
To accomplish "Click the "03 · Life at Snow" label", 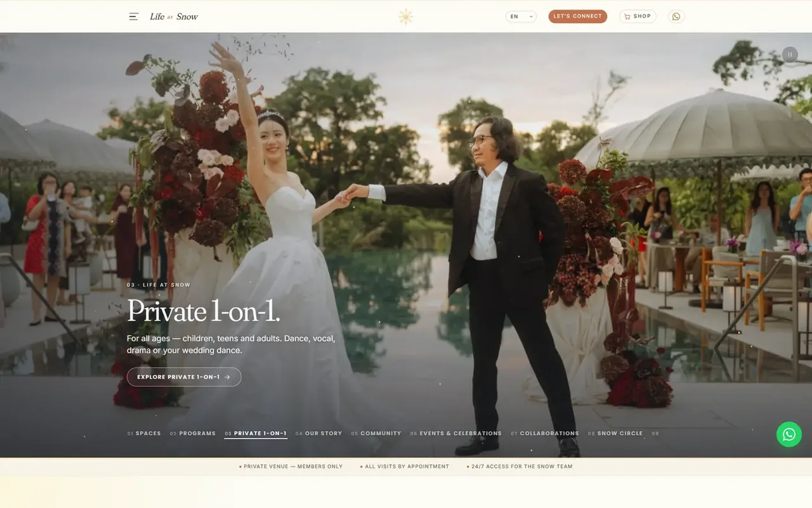I will pyautogui.click(x=159, y=285).
